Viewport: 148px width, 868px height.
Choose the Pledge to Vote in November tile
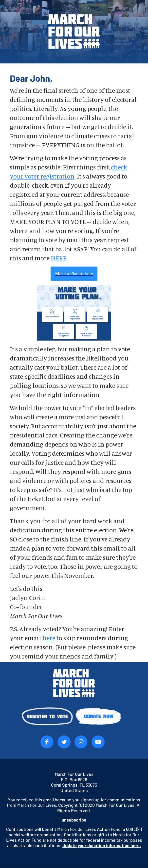pyautogui.click(x=86, y=331)
